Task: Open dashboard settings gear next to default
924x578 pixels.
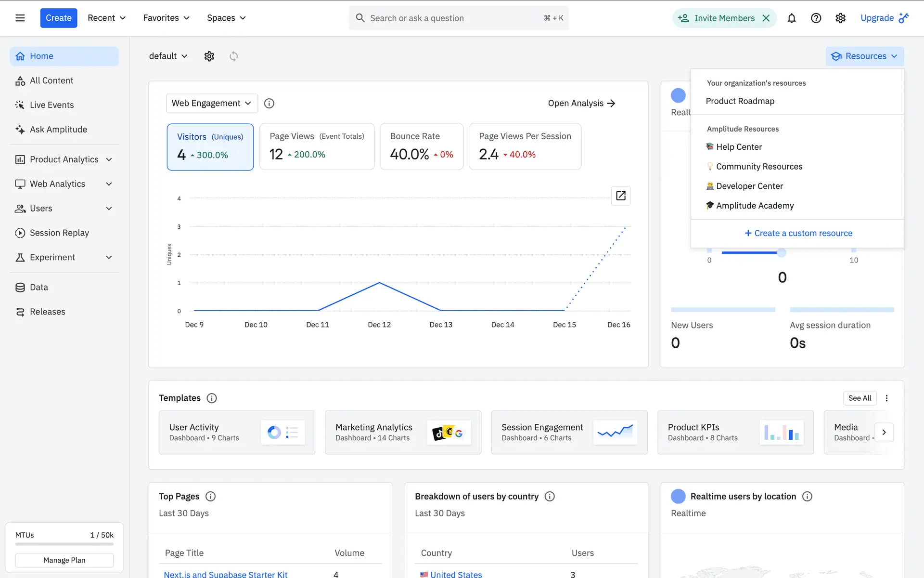Action: (209, 56)
